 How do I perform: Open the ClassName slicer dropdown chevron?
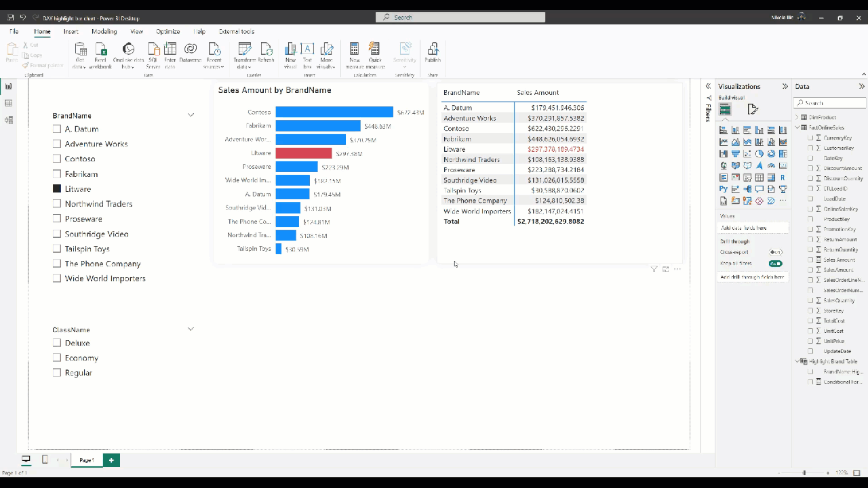click(x=191, y=329)
